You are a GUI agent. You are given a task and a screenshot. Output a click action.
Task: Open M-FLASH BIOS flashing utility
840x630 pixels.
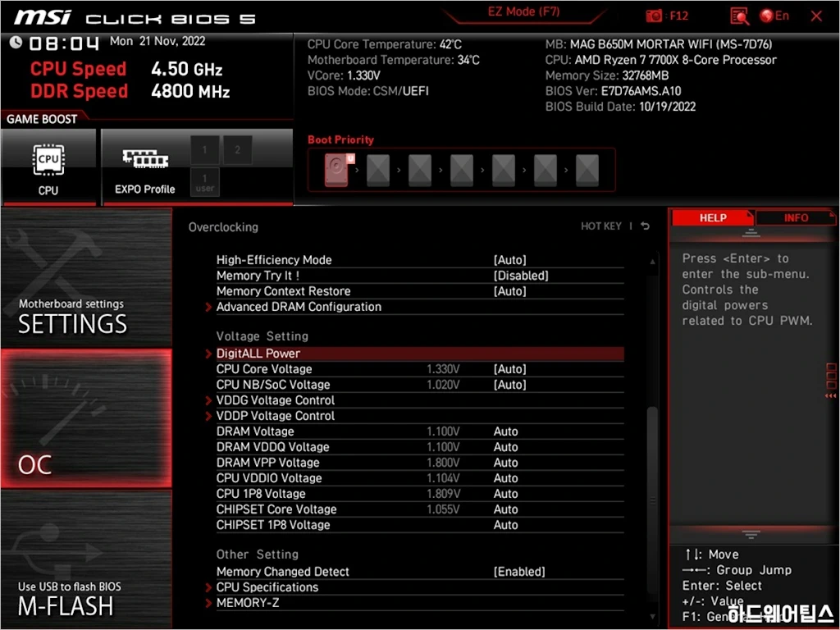pyautogui.click(x=86, y=559)
